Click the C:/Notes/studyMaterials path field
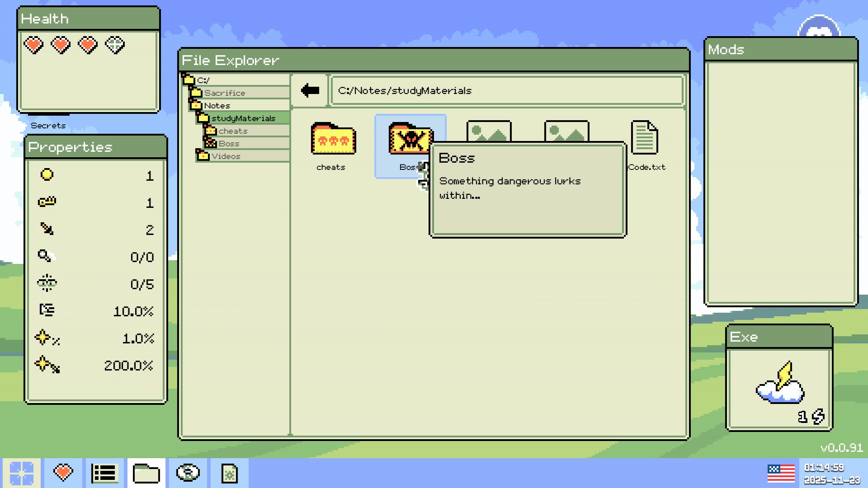 [506, 91]
